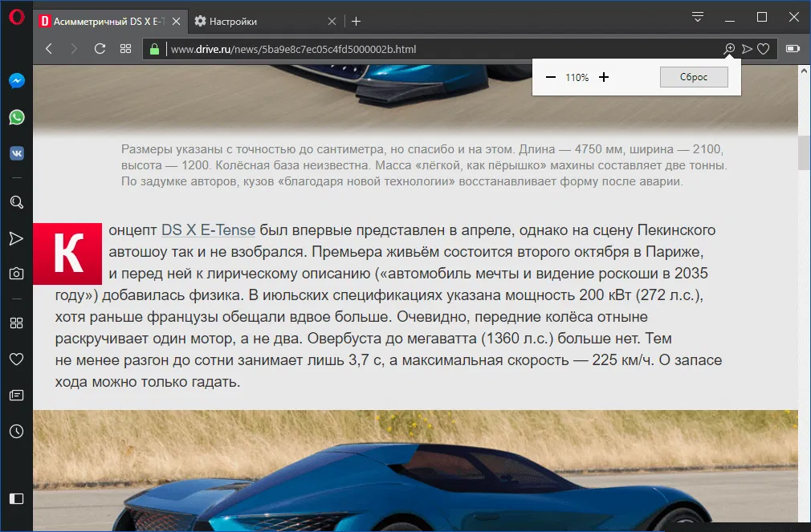Viewport: 811px width, 532px height.
Task: Go forward to the next page
Action: click(x=74, y=49)
